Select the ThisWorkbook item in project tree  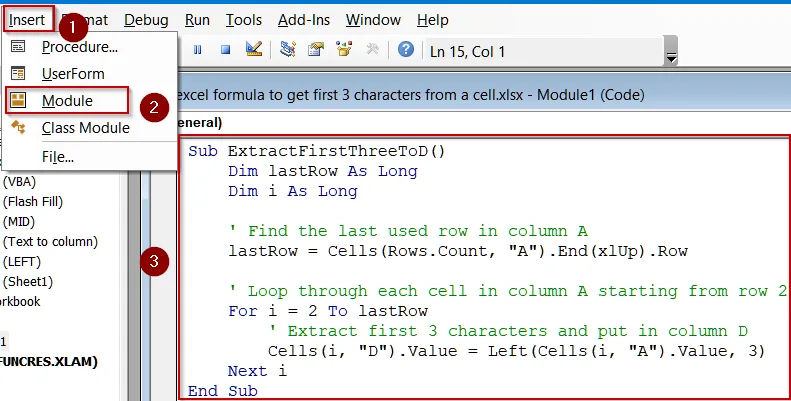click(x=20, y=302)
